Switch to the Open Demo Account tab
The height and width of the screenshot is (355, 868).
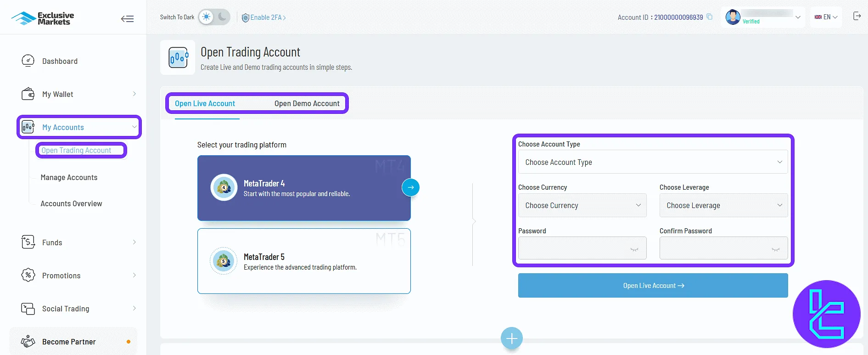(x=307, y=103)
